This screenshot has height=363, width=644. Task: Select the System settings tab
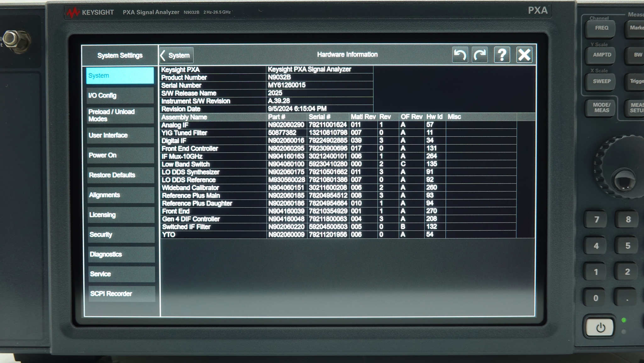[x=120, y=76]
